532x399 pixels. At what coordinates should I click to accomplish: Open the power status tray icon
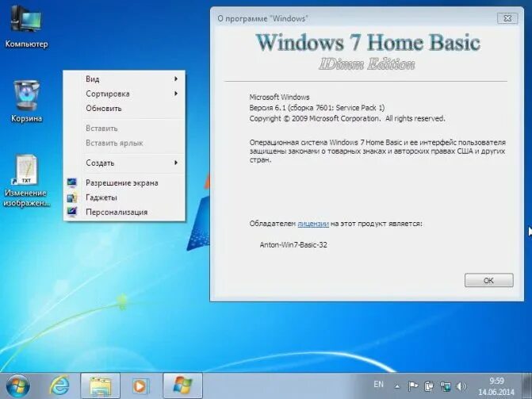pos(429,386)
